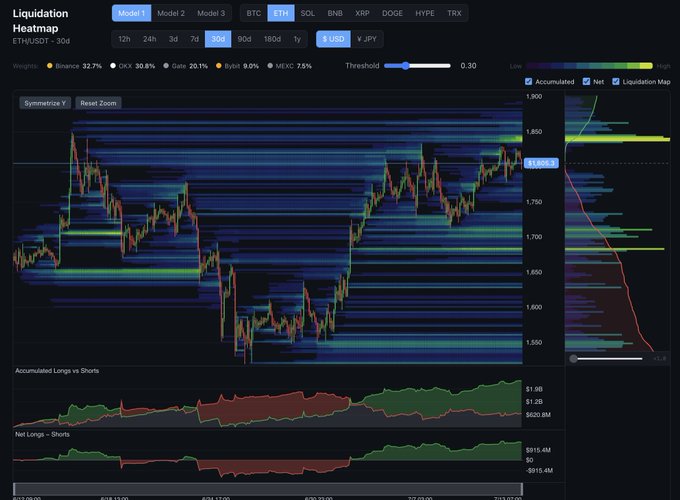The width and height of the screenshot is (680, 500).
Task: Click the 1,700 price axis label
Action: (534, 237)
